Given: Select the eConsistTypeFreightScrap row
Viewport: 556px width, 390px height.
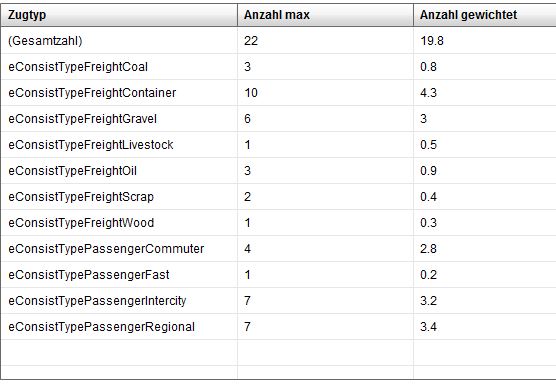Looking at the screenshot, I should coord(278,197).
